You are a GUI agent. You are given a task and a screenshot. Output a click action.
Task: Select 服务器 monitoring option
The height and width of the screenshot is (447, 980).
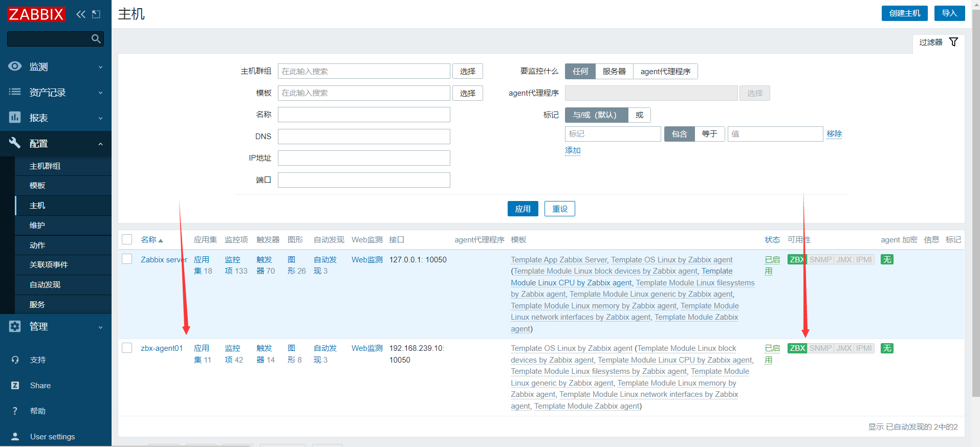coord(614,72)
